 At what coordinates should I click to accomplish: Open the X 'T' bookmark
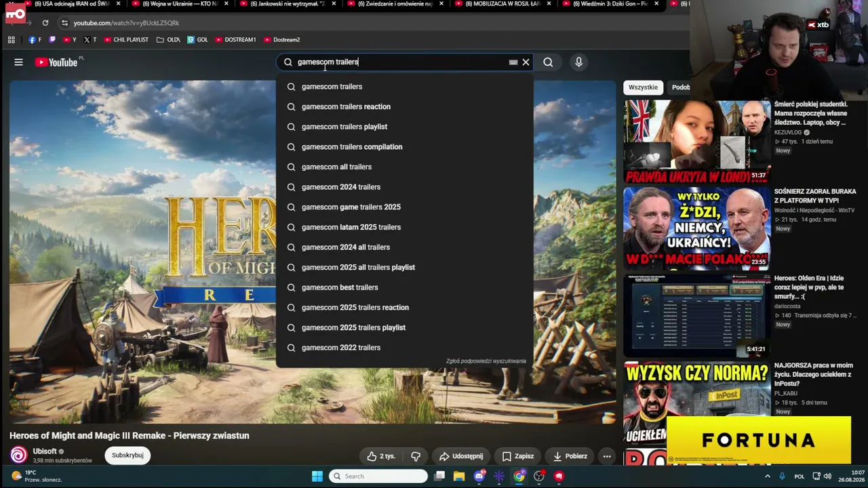(90, 40)
